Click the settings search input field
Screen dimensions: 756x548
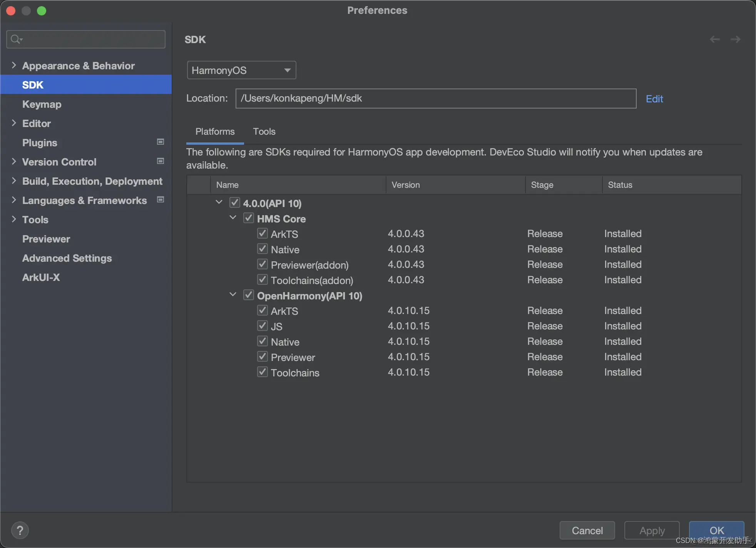pos(86,39)
